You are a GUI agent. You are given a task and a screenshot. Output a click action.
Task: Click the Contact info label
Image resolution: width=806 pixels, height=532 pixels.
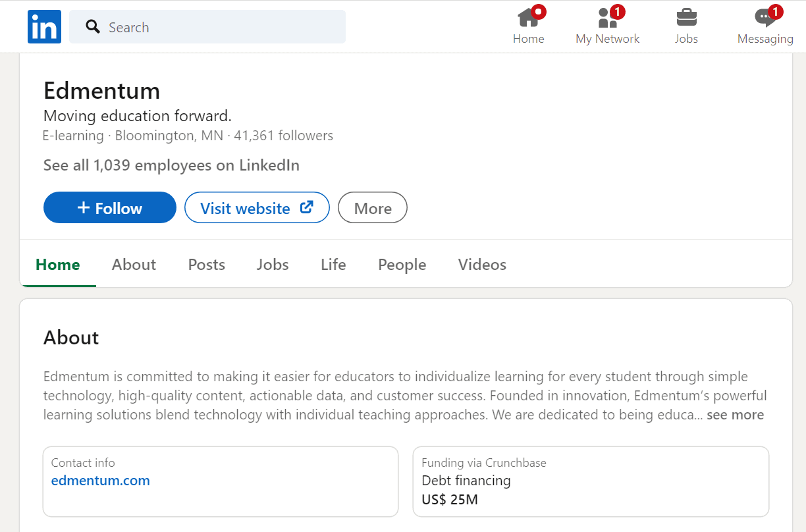tap(83, 463)
